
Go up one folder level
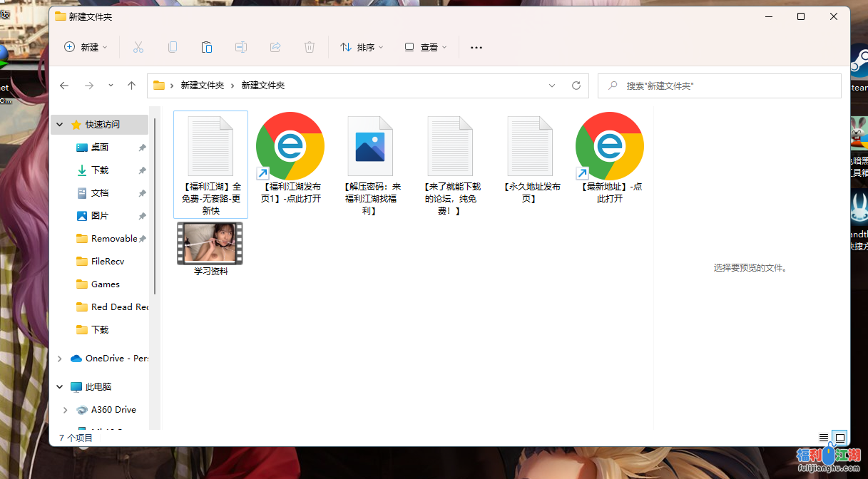coord(131,86)
